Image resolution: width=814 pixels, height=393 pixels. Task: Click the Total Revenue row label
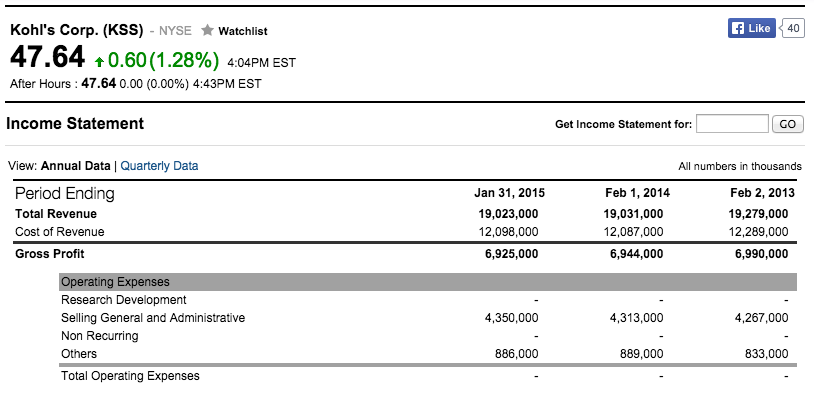coord(56,214)
